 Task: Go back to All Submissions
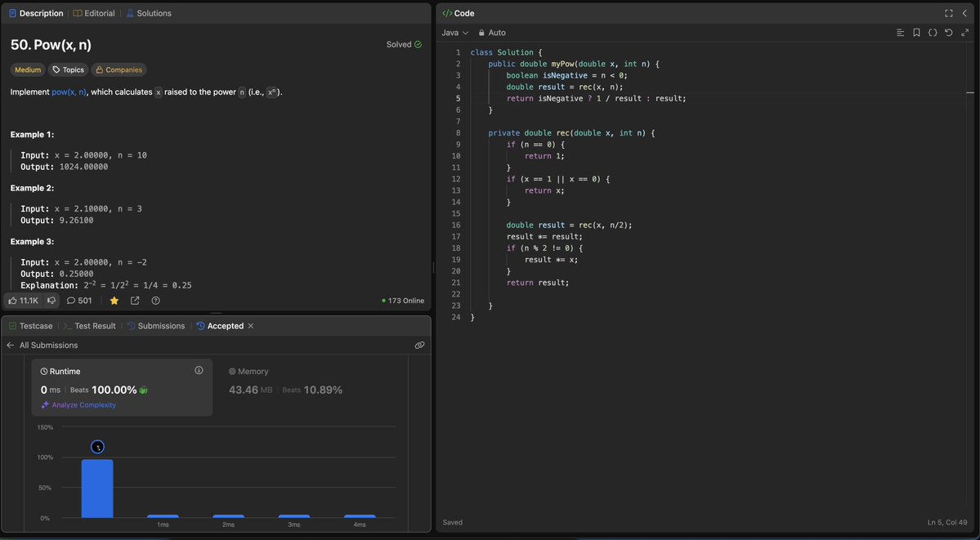coord(42,345)
